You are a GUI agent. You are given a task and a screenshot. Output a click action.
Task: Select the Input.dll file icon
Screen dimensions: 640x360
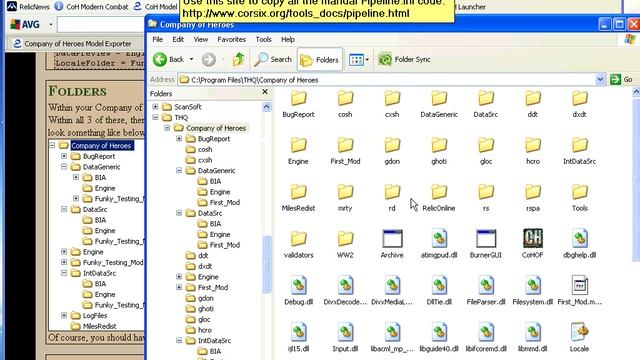(x=345, y=332)
